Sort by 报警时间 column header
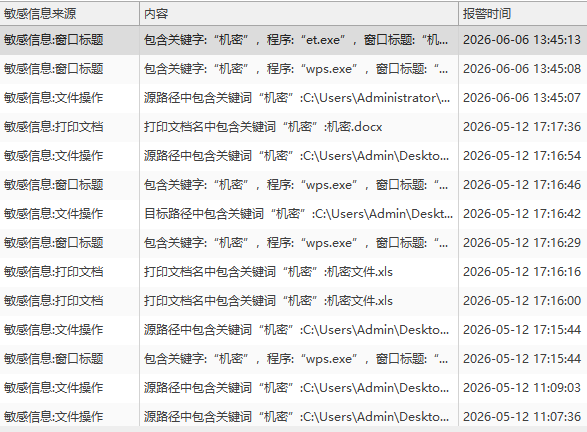Image resolution: width=587 pixels, height=432 pixels. (x=523, y=14)
